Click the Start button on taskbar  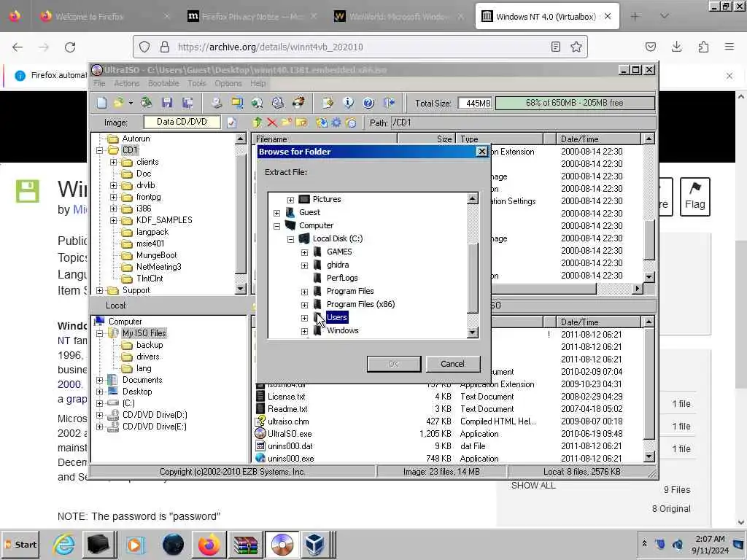click(20, 544)
